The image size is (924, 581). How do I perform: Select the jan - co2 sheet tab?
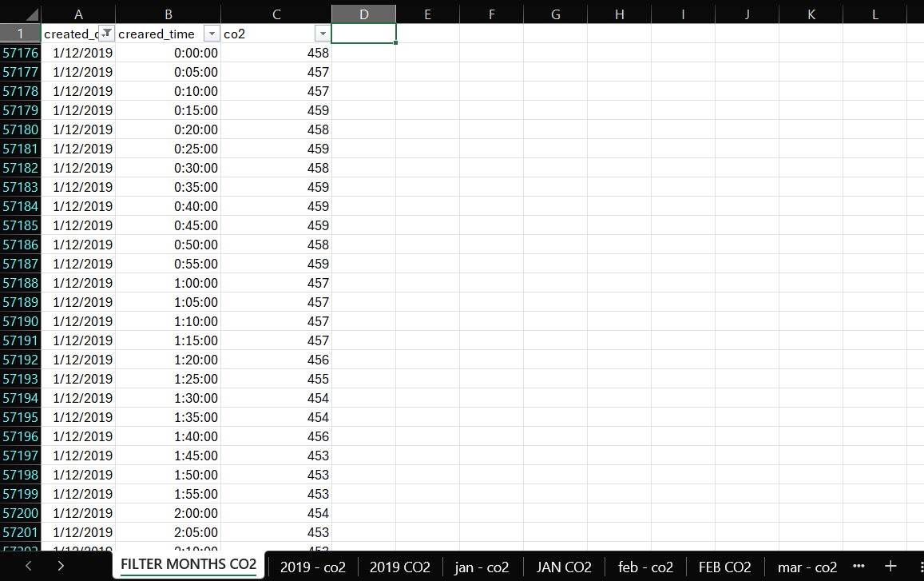[x=482, y=567]
